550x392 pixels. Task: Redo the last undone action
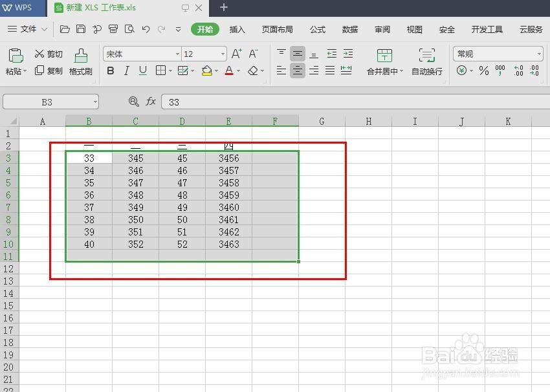click(x=161, y=30)
